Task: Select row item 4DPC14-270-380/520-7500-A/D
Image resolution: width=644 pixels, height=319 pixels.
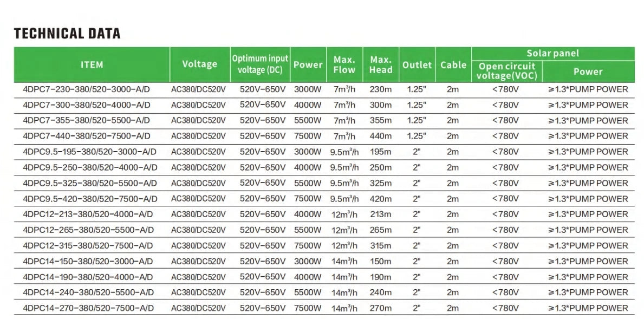Action: pyautogui.click(x=92, y=308)
